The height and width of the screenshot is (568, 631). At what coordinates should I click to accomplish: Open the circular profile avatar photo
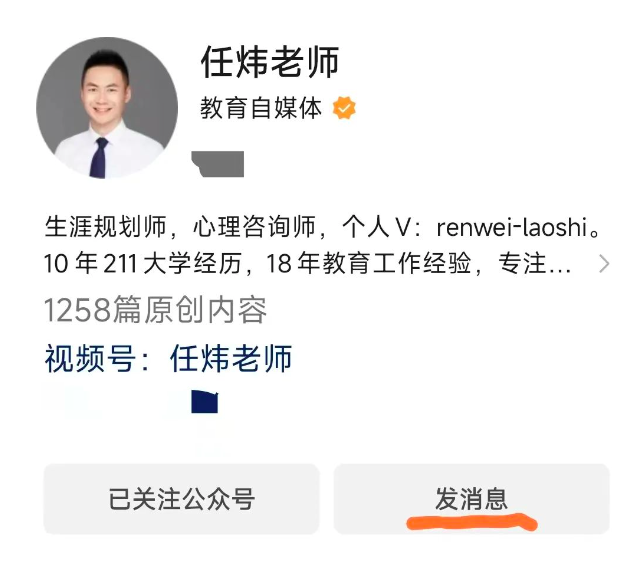click(107, 108)
